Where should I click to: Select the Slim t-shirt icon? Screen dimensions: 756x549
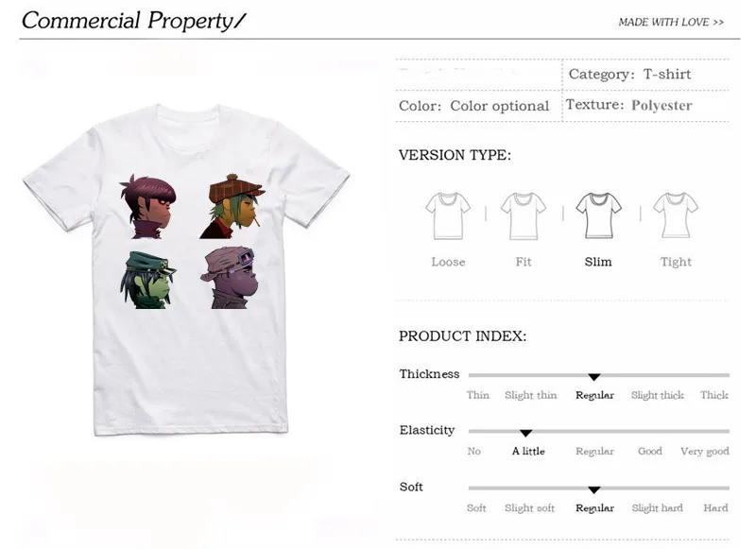[599, 215]
